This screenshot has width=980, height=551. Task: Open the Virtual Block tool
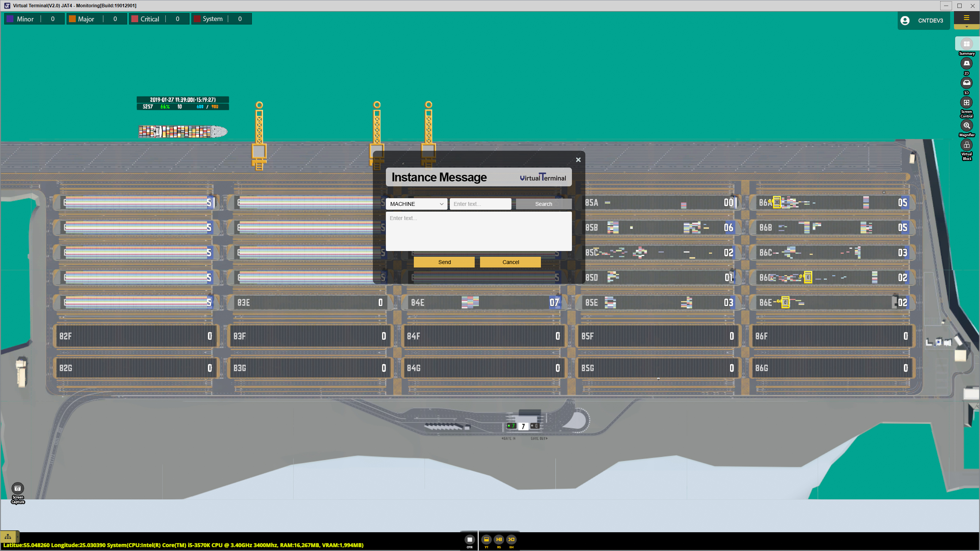point(966,145)
